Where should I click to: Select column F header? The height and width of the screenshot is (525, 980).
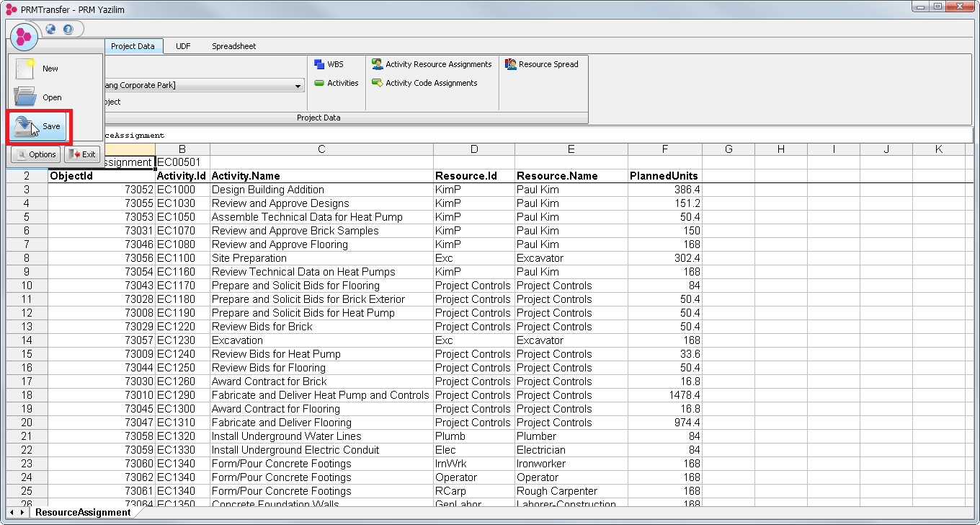tap(664, 149)
